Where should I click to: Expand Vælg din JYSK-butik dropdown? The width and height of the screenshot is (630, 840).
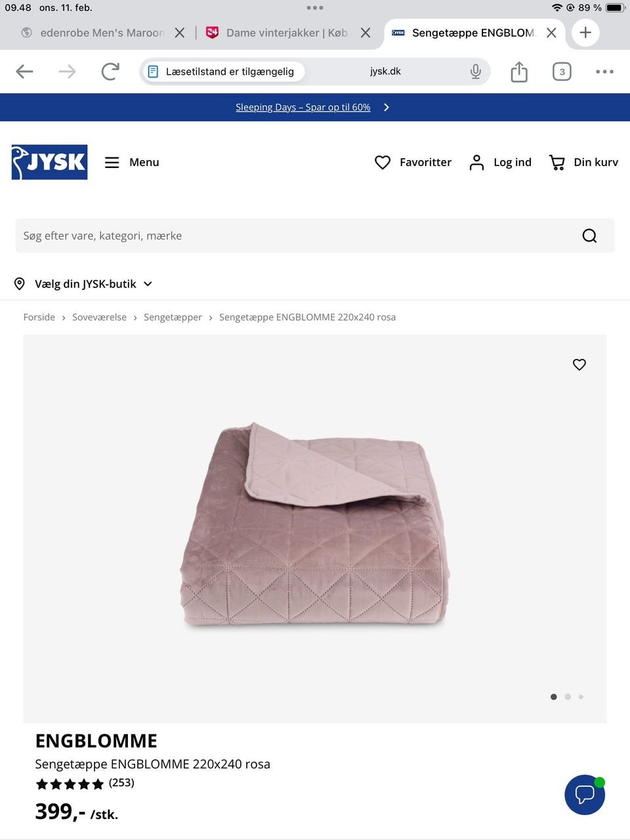click(83, 284)
